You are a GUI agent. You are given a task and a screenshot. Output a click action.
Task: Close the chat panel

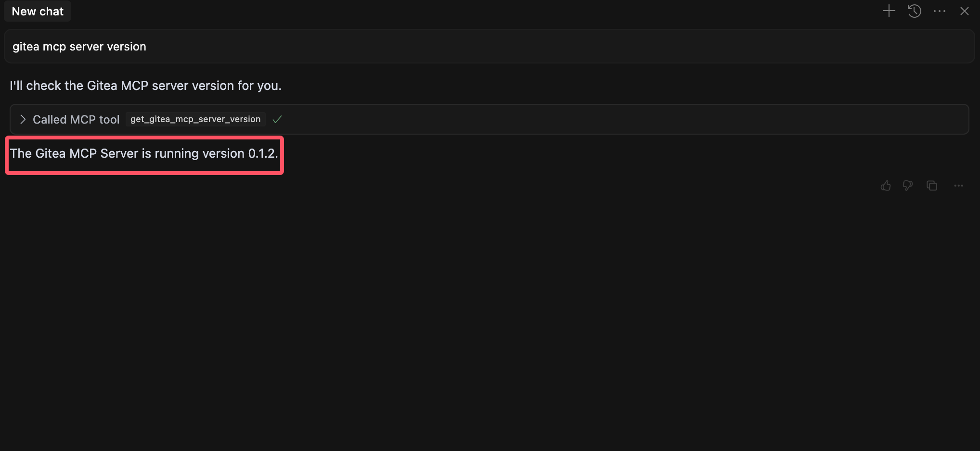tap(964, 11)
